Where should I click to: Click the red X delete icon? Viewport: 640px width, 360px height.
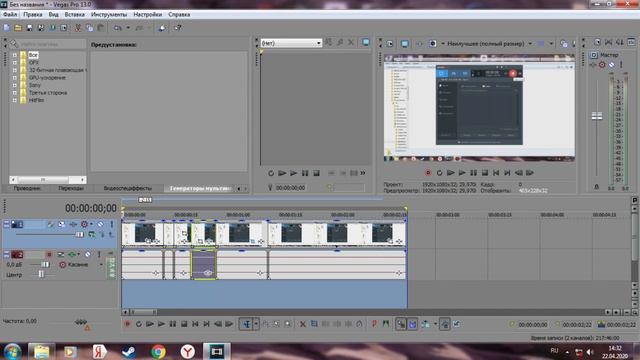(303, 324)
